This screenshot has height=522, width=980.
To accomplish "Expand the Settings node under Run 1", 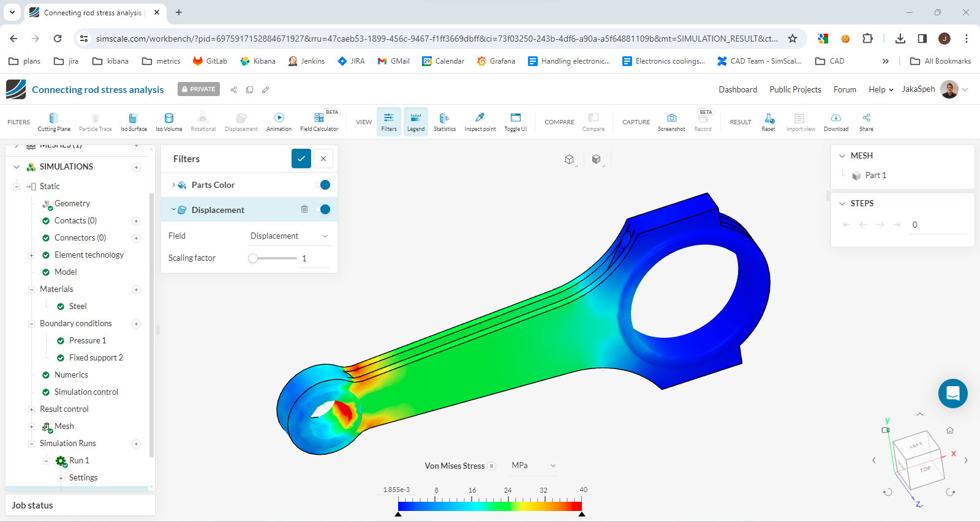I will [61, 478].
